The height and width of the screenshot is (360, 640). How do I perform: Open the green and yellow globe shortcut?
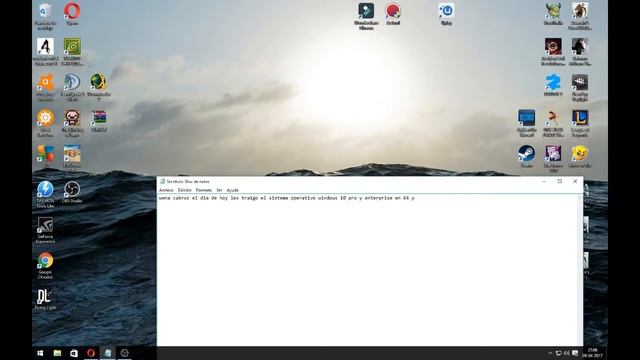(98, 87)
